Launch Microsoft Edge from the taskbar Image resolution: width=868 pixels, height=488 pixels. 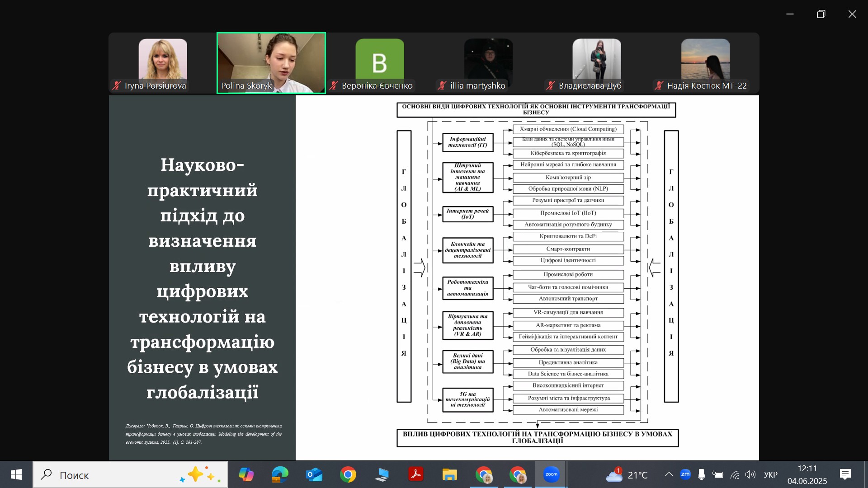pos(280,474)
